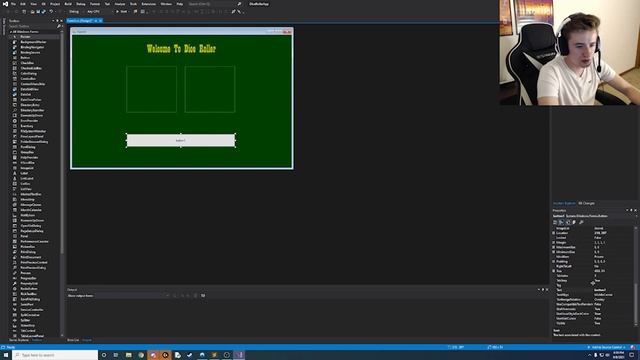This screenshot has width=640, height=360.
Task: Open File Explorer from taskbar
Action: 128,355
